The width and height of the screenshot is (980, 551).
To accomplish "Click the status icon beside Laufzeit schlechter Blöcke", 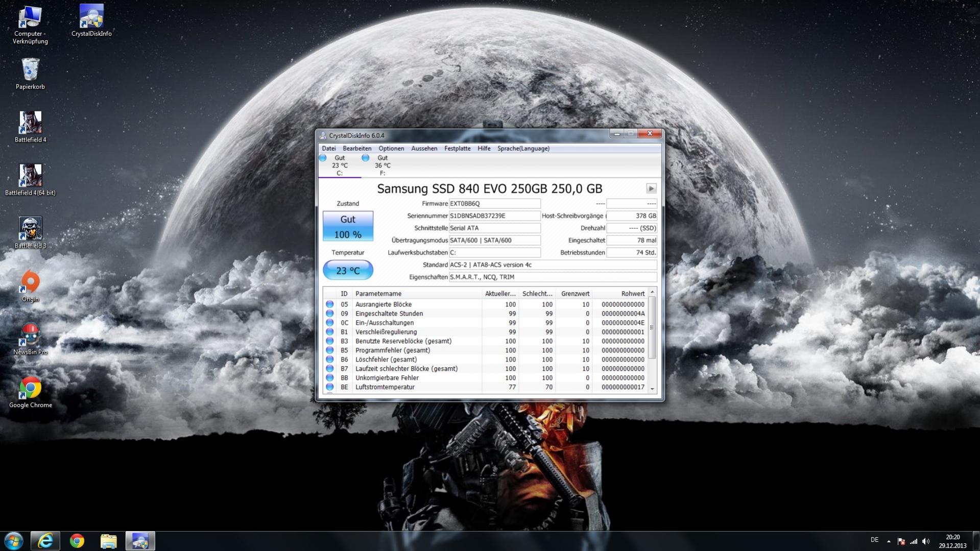I will (330, 369).
